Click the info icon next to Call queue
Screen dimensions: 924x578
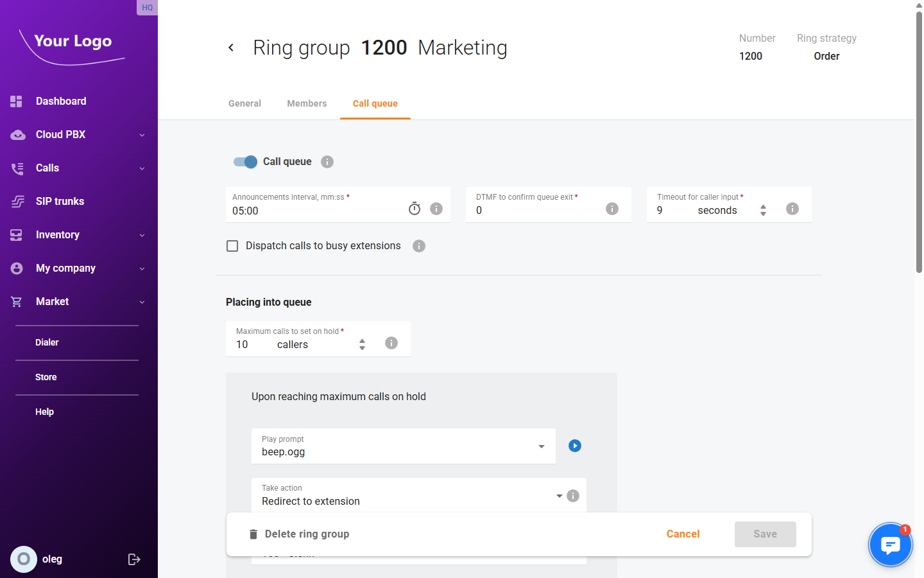(x=327, y=161)
